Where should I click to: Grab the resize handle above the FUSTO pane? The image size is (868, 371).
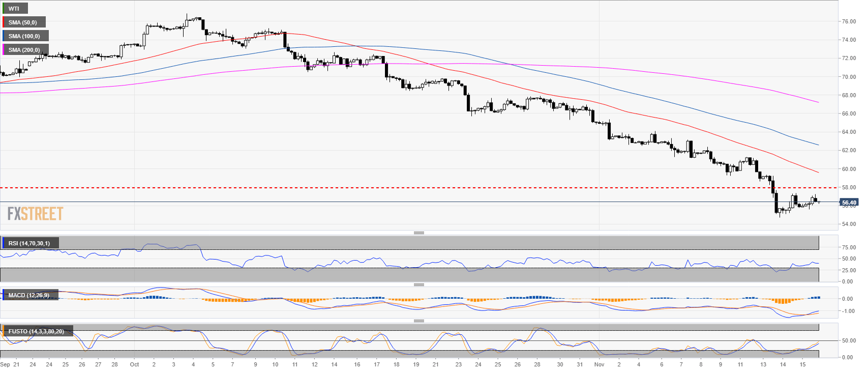click(x=418, y=321)
